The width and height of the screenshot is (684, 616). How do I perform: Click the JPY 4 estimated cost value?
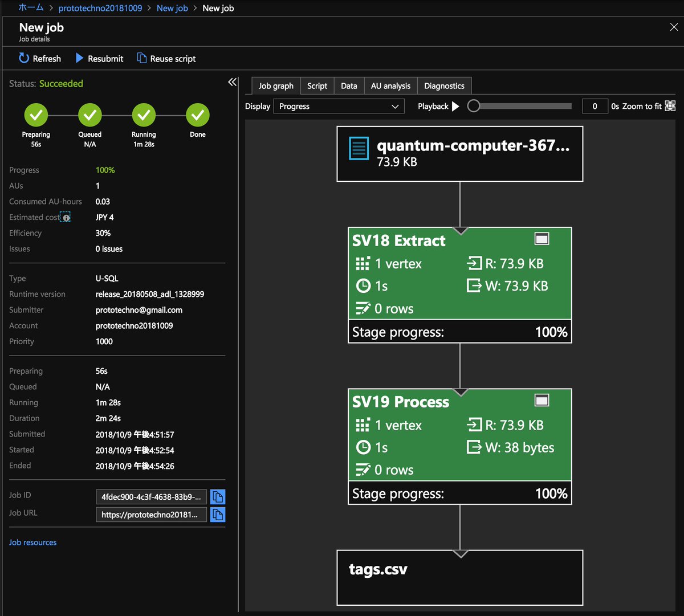pos(105,217)
